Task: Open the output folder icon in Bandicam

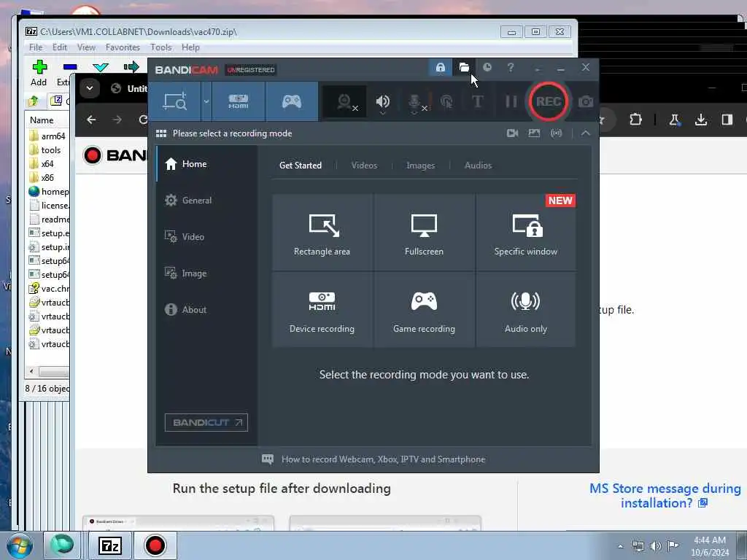Action: click(464, 68)
